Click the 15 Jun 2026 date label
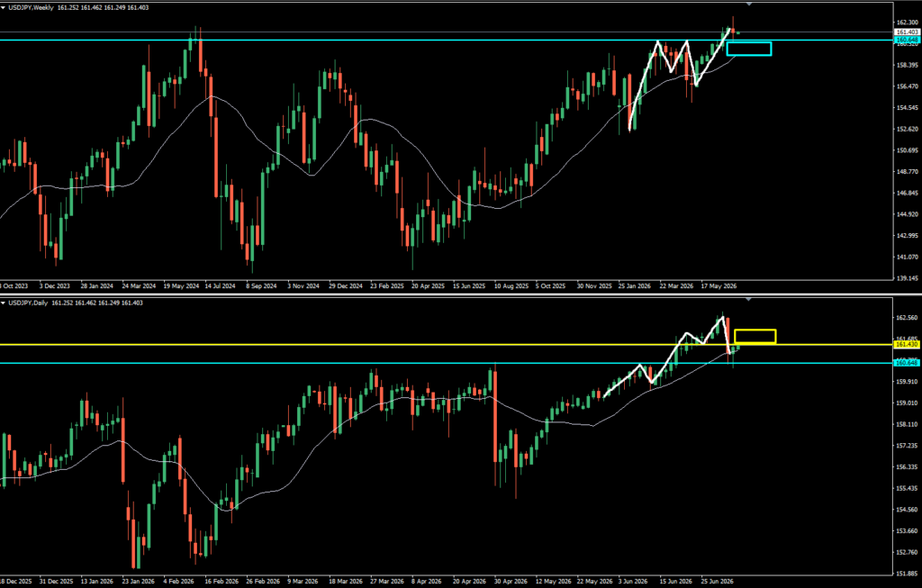This screenshot has width=922, height=588. (675, 582)
